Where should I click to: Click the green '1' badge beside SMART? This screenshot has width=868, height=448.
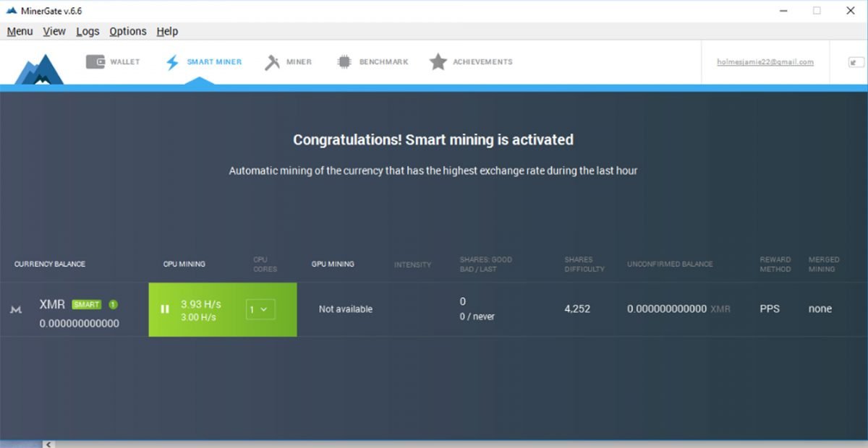tap(113, 304)
